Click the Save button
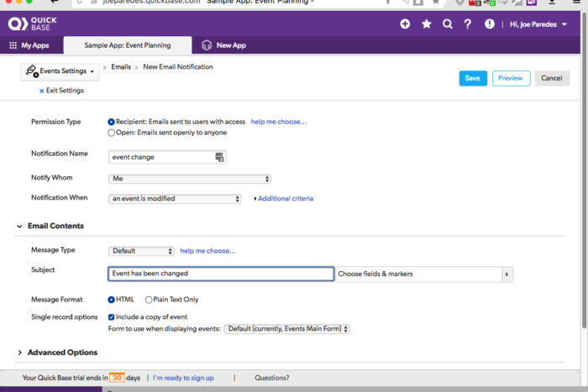The height and width of the screenshot is (392, 588). pos(473,78)
